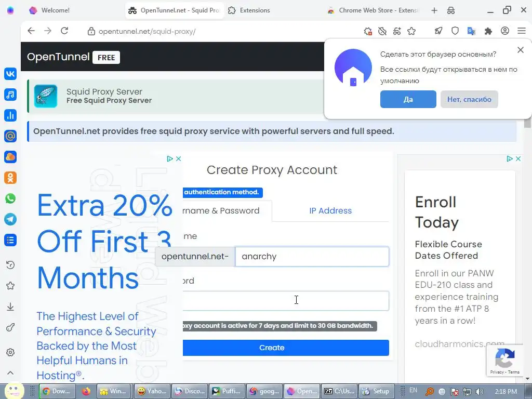This screenshot has width=532, height=399.
Task: Click the OpenTunnel logo text
Action: pos(58,57)
